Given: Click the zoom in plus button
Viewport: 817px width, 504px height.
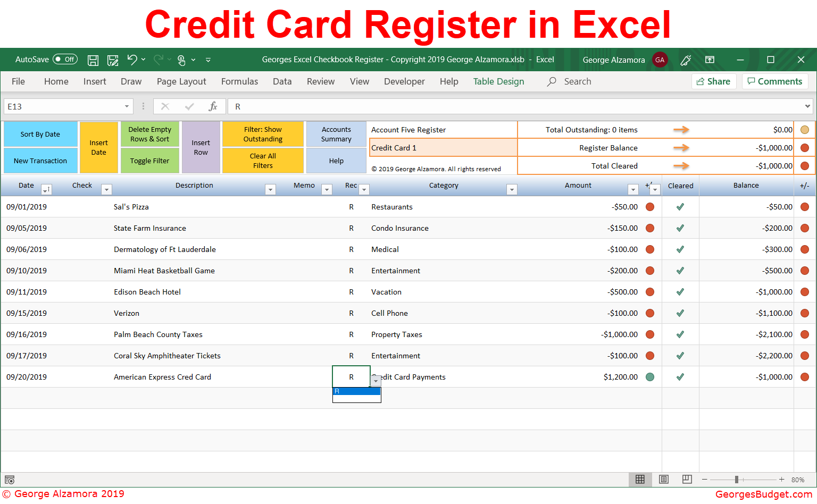Looking at the screenshot, I should point(781,480).
